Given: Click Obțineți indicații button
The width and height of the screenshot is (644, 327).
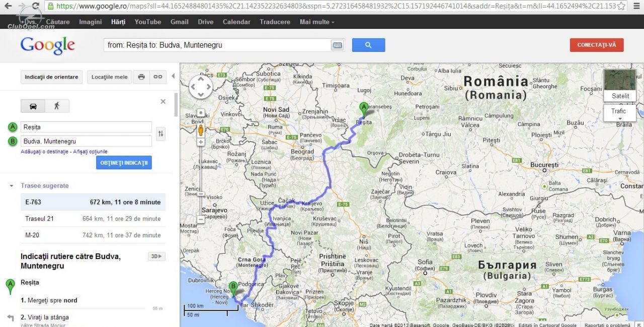Looking at the screenshot, I should (124, 163).
